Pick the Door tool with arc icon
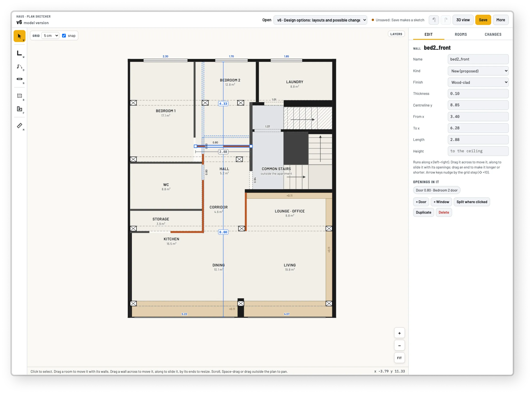 (20, 67)
